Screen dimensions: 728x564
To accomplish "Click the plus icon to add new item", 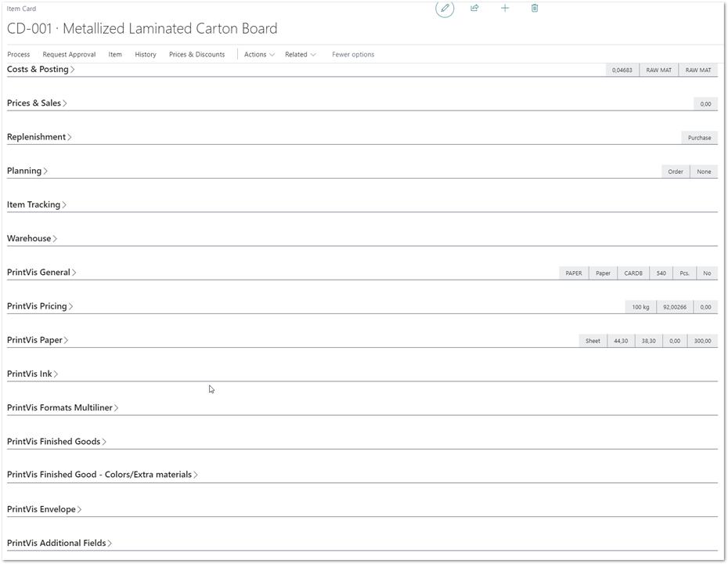I will pyautogui.click(x=505, y=8).
